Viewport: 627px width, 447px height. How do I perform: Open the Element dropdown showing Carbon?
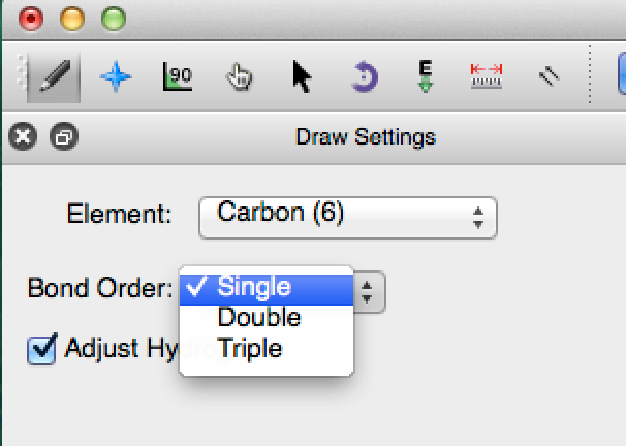coord(348,216)
